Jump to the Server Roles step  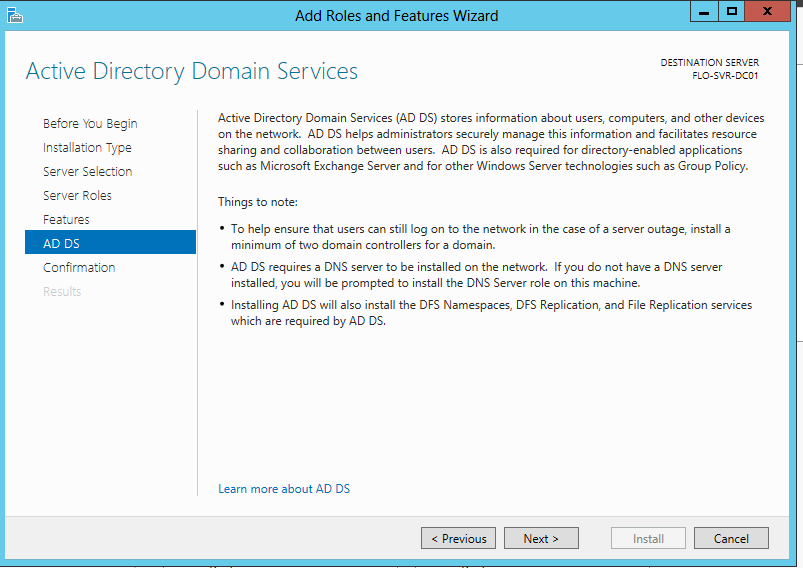[x=77, y=196]
